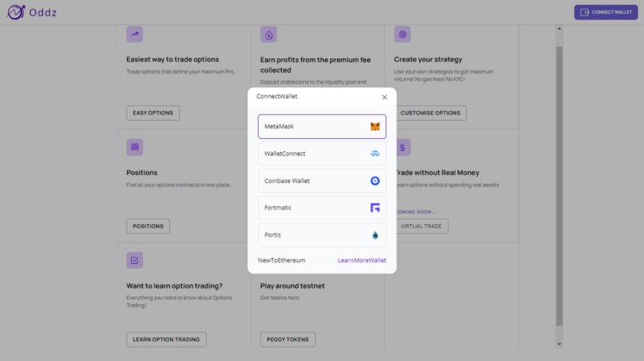Click the Portis droplet icon
Viewport: 644px width, 361px height.
coord(375,235)
